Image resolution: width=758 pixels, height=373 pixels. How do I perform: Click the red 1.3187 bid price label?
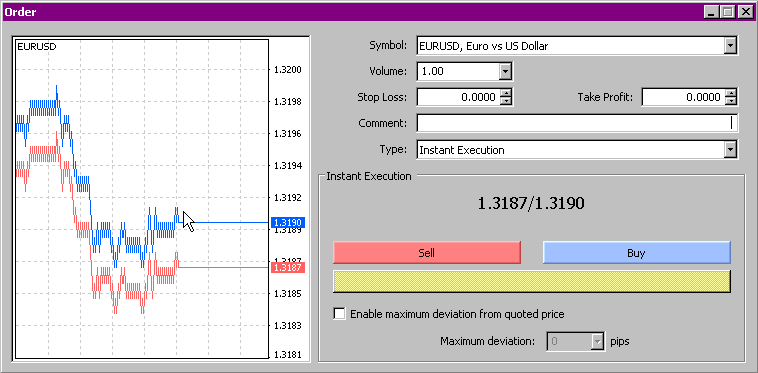point(288,268)
